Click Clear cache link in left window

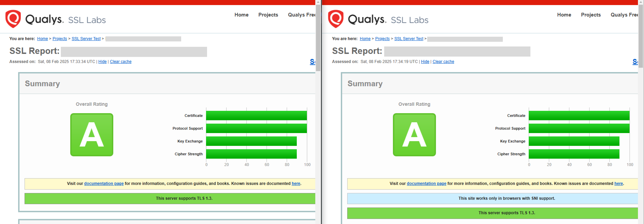tap(120, 62)
